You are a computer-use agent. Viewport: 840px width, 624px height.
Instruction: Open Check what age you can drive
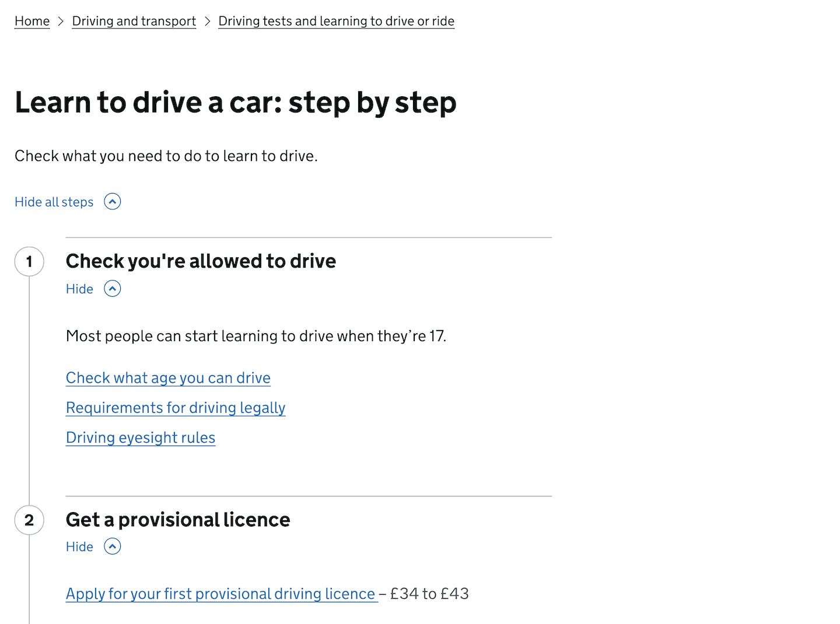168,378
